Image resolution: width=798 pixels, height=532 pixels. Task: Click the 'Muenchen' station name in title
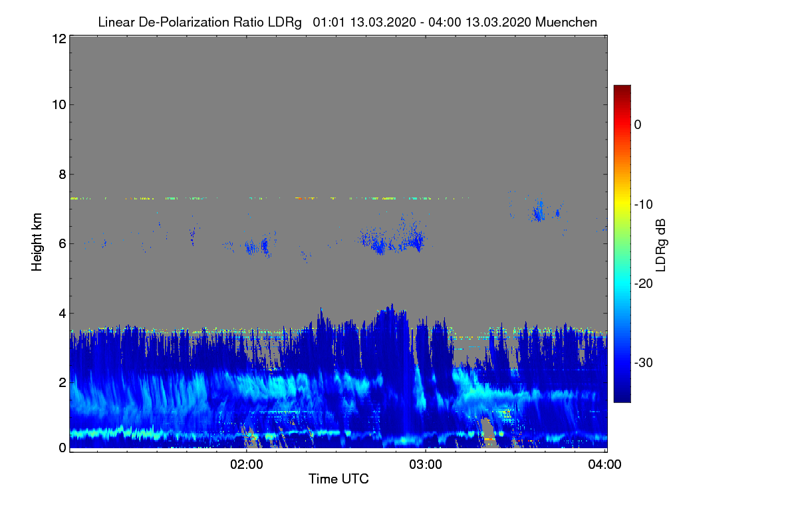pyautogui.click(x=566, y=23)
